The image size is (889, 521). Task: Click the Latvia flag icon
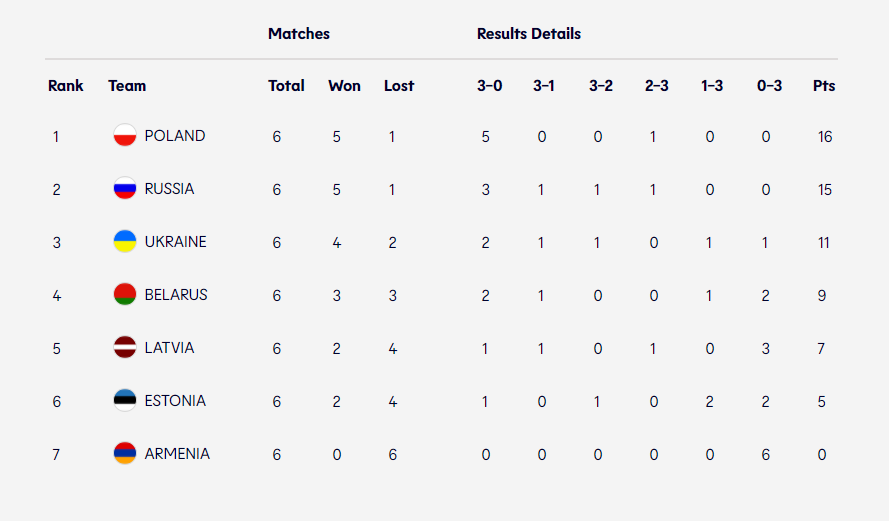(x=125, y=348)
